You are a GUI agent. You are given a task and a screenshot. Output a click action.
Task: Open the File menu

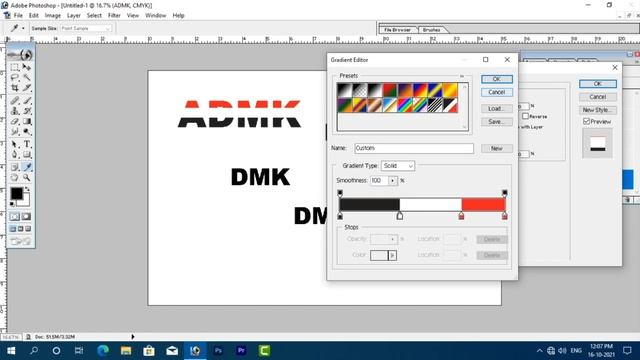point(18,16)
